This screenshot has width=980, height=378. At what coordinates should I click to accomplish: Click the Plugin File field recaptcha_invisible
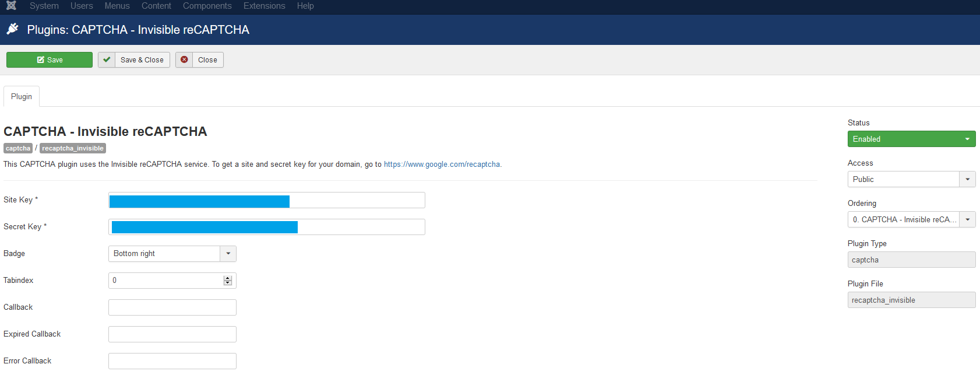click(x=912, y=300)
